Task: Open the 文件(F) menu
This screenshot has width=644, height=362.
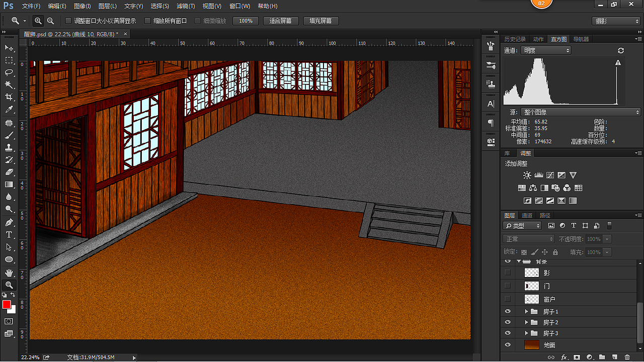Action: click(31, 6)
